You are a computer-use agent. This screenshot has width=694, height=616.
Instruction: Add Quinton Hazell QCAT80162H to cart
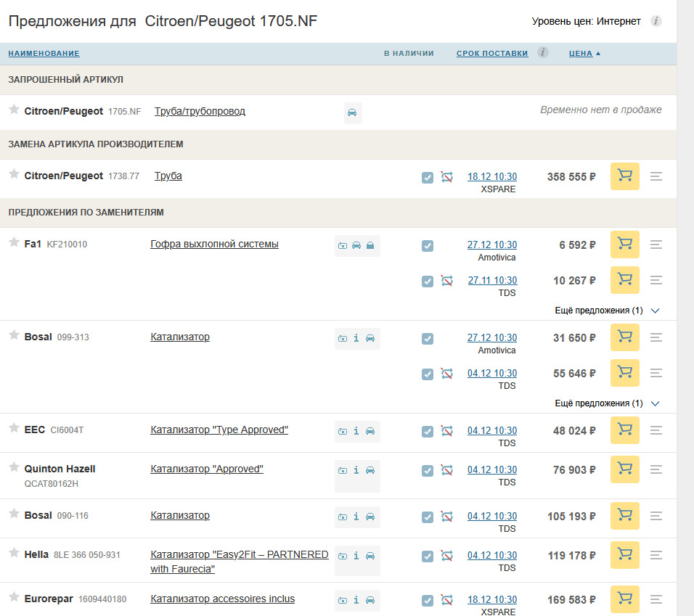pos(624,469)
